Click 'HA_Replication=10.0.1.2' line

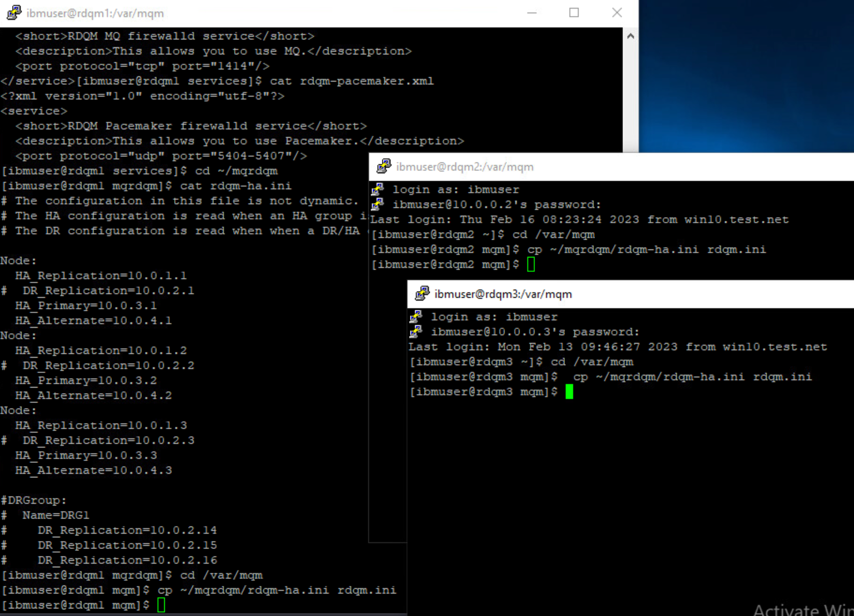click(101, 350)
